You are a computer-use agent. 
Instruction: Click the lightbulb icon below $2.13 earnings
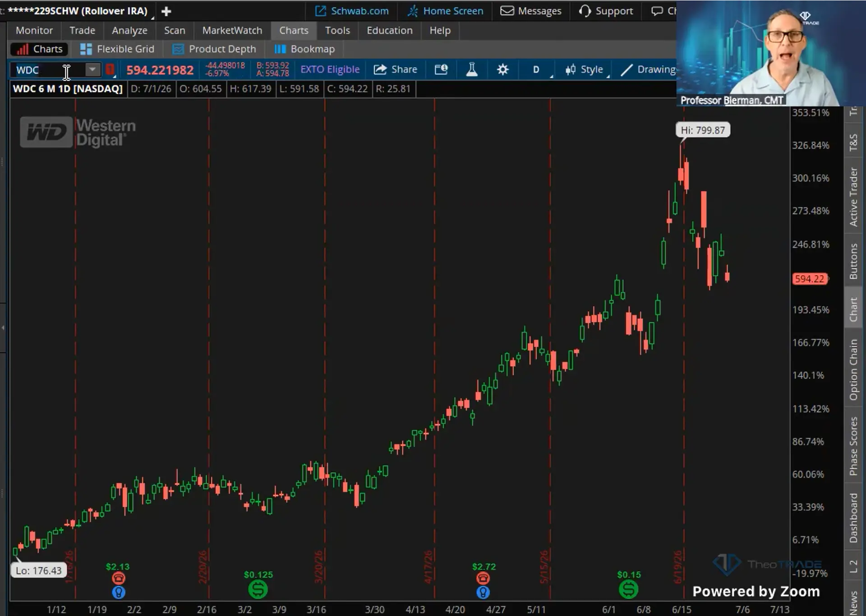[118, 592]
